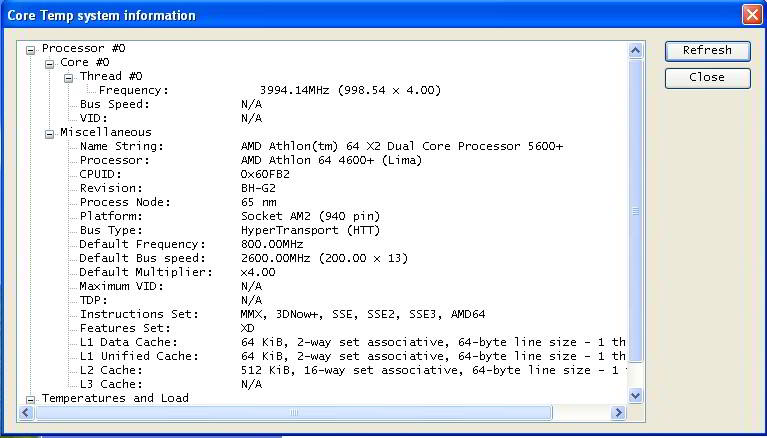Viewport: 767px width, 438px height.
Task: Click the Socket AM2 (940 pin) value
Action: (311, 216)
